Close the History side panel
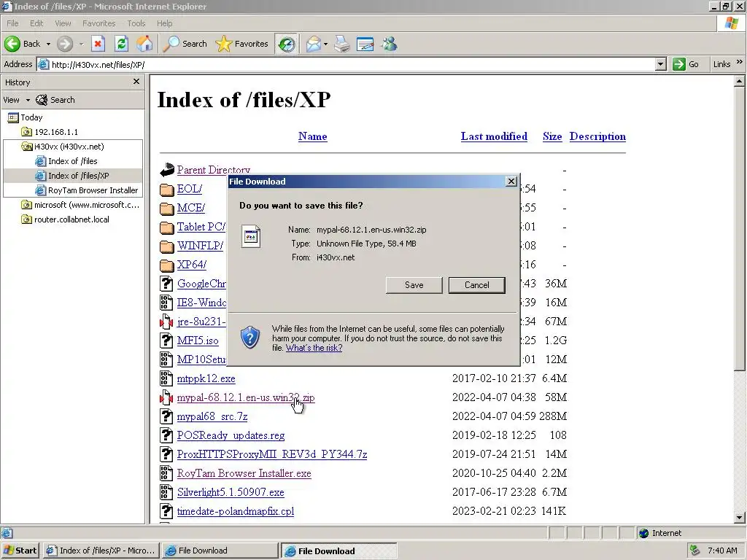Image resolution: width=747 pixels, height=560 pixels. tap(136, 82)
